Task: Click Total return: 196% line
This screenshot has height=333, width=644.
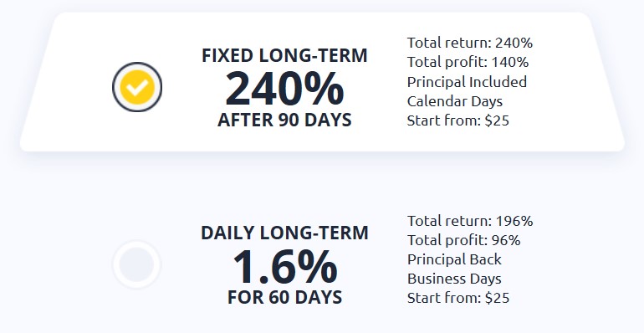Action: [470, 221]
